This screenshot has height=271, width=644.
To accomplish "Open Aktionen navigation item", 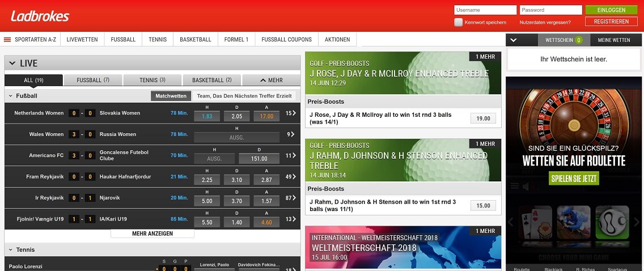I will pyautogui.click(x=337, y=40).
